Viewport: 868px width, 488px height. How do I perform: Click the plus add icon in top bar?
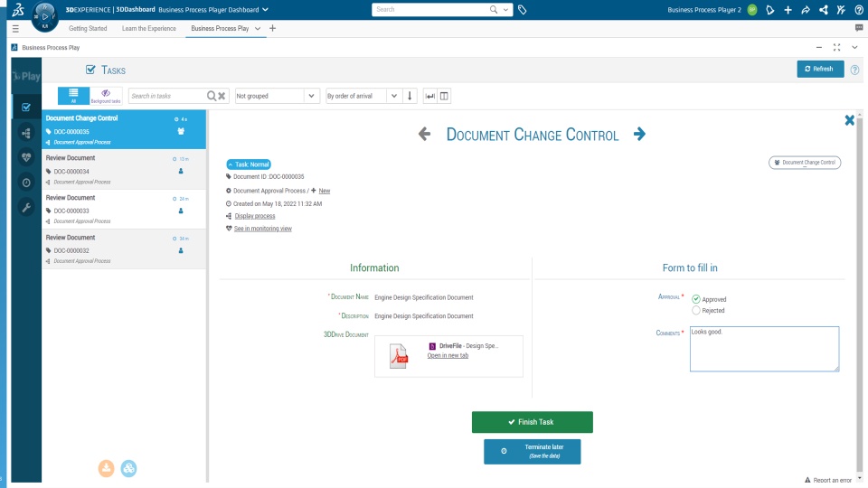[x=788, y=9]
